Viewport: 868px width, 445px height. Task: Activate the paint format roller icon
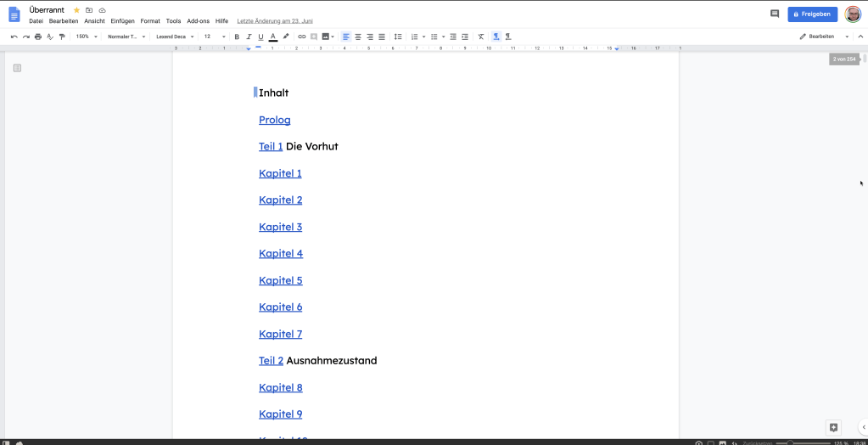(x=62, y=37)
